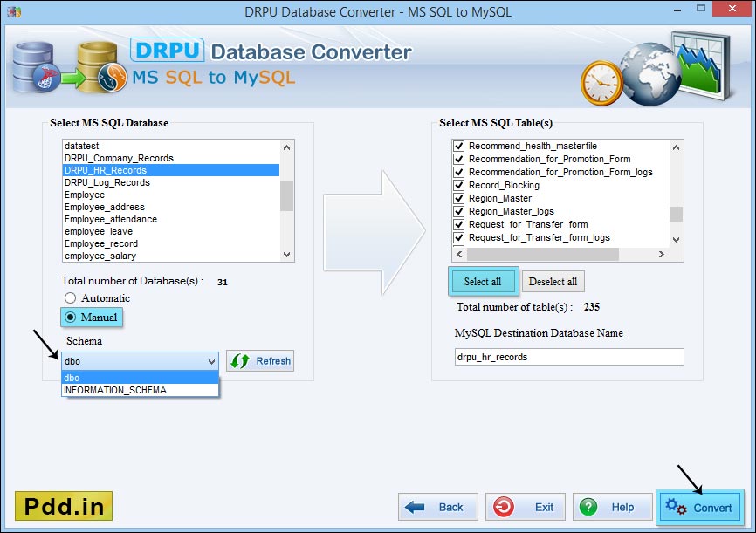Click the Convert button label
This screenshot has height=533, width=756.
tap(712, 508)
